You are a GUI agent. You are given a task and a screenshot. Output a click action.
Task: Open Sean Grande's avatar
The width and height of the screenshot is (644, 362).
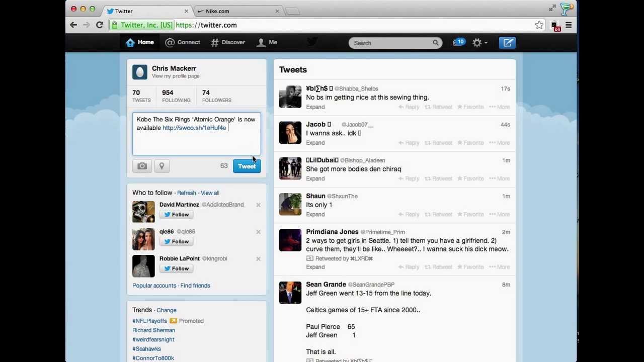pos(290,292)
